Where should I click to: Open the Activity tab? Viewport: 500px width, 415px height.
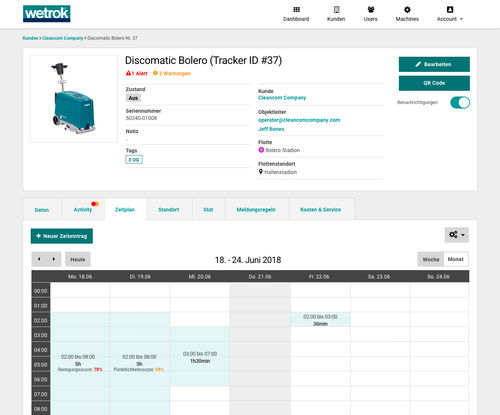pos(83,210)
